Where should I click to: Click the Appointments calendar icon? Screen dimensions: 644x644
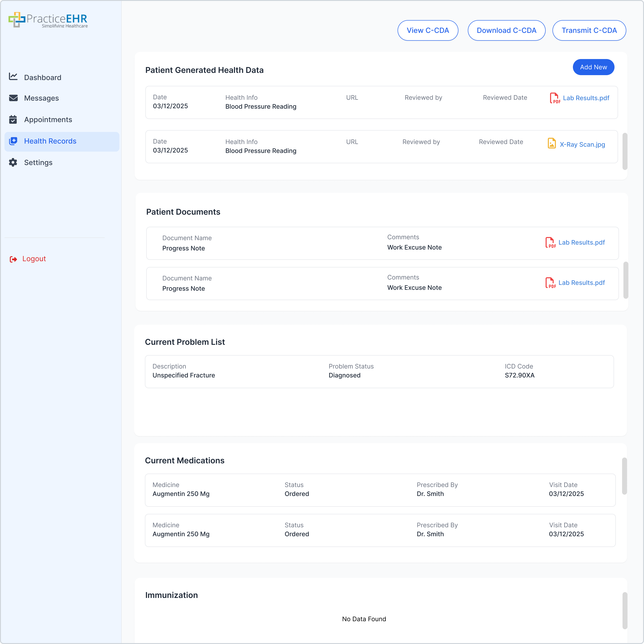(13, 119)
